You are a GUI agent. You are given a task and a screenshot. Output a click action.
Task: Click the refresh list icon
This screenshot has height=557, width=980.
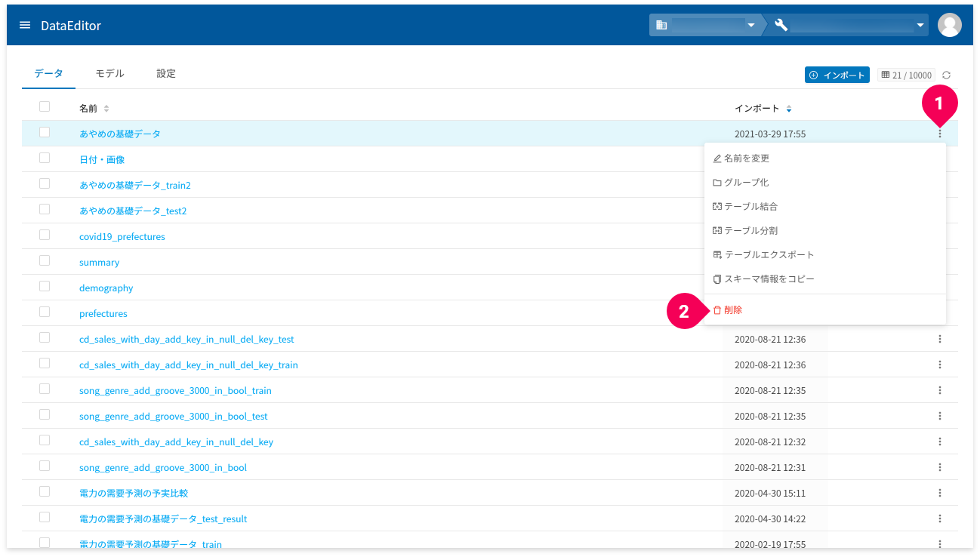click(946, 75)
